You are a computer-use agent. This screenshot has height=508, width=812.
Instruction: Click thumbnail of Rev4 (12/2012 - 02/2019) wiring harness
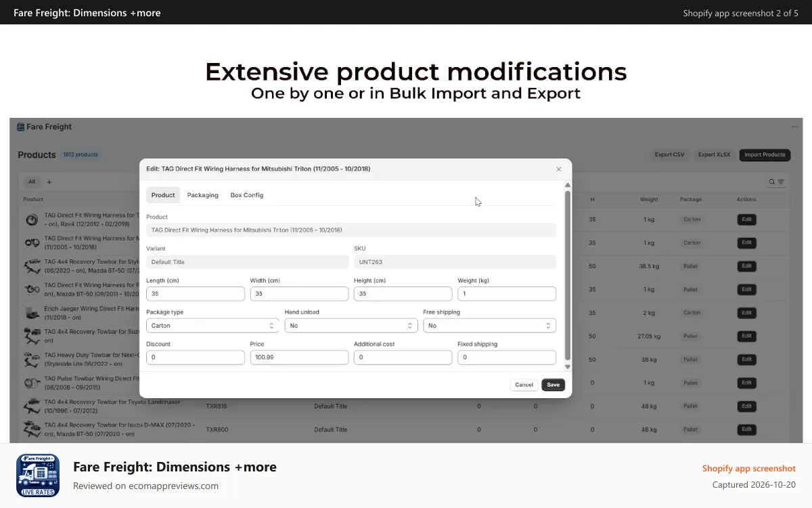pyautogui.click(x=32, y=219)
